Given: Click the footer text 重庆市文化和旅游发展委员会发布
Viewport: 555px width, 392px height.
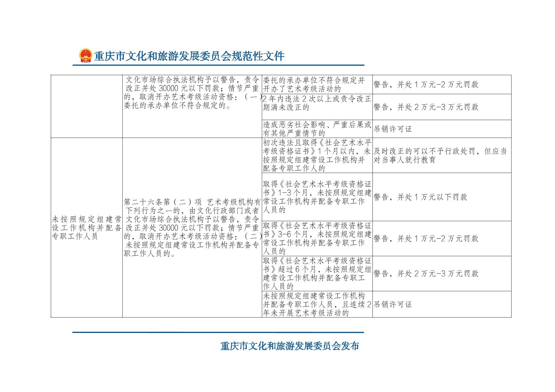Looking at the screenshot, I should coord(289,346).
